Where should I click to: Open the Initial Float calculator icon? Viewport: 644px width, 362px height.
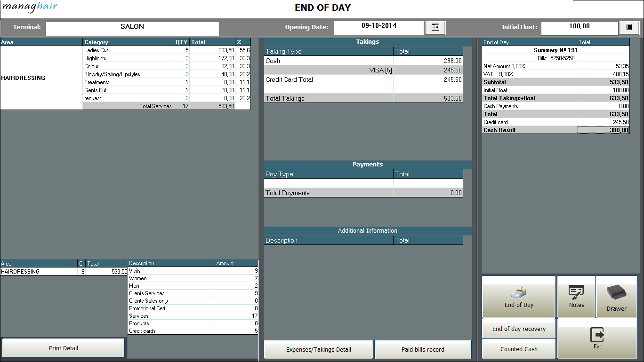point(629,27)
